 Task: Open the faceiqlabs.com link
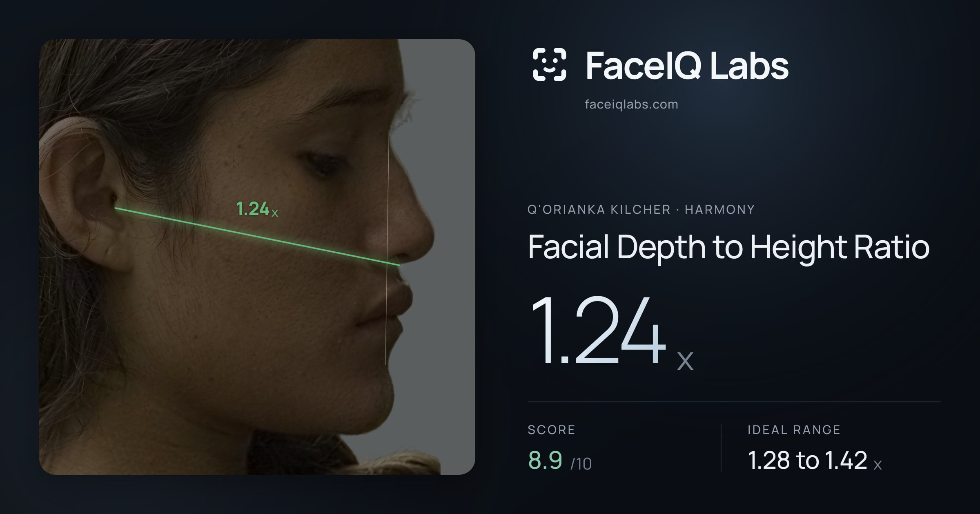[x=631, y=104]
